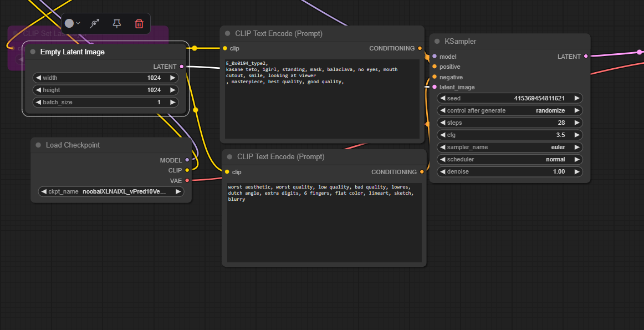This screenshot has width=644, height=330.
Task: Decrease denoise with the left arrow
Action: click(442, 171)
